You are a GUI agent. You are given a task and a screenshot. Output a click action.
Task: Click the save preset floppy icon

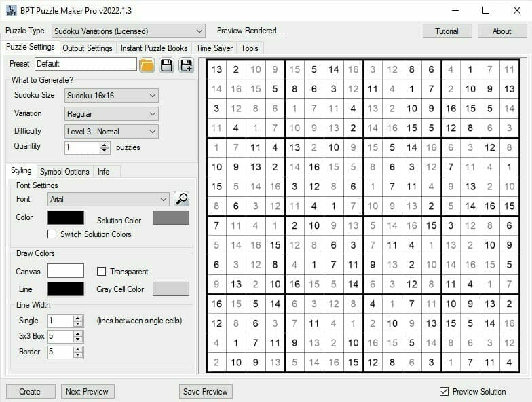coord(167,65)
